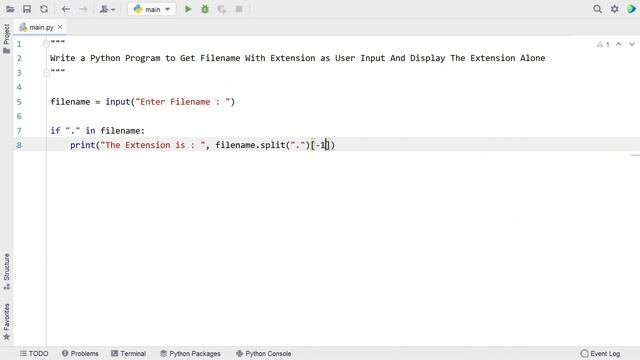Image resolution: width=640 pixels, height=360 pixels.
Task: Open file with the folder icon
Action: 10,9
